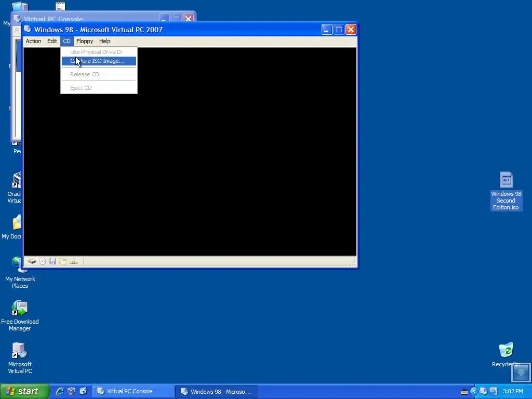This screenshot has height=399, width=532.
Task: Click the window resize grip at the status bar corner
Action: pyautogui.click(x=353, y=263)
